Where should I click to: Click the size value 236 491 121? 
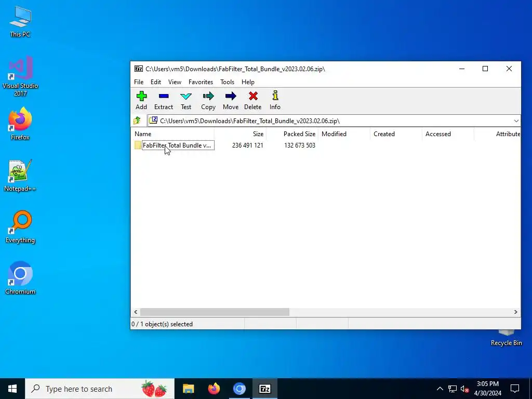click(248, 145)
